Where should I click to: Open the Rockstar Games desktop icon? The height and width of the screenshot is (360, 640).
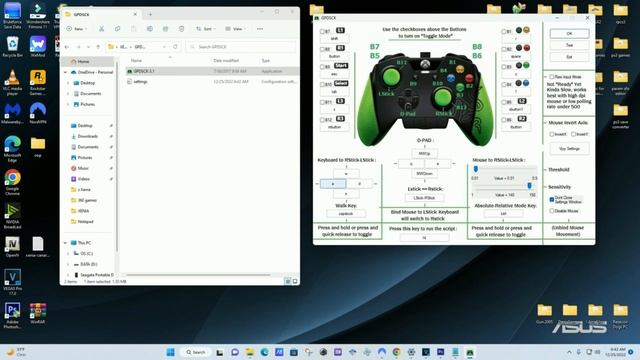(38, 82)
